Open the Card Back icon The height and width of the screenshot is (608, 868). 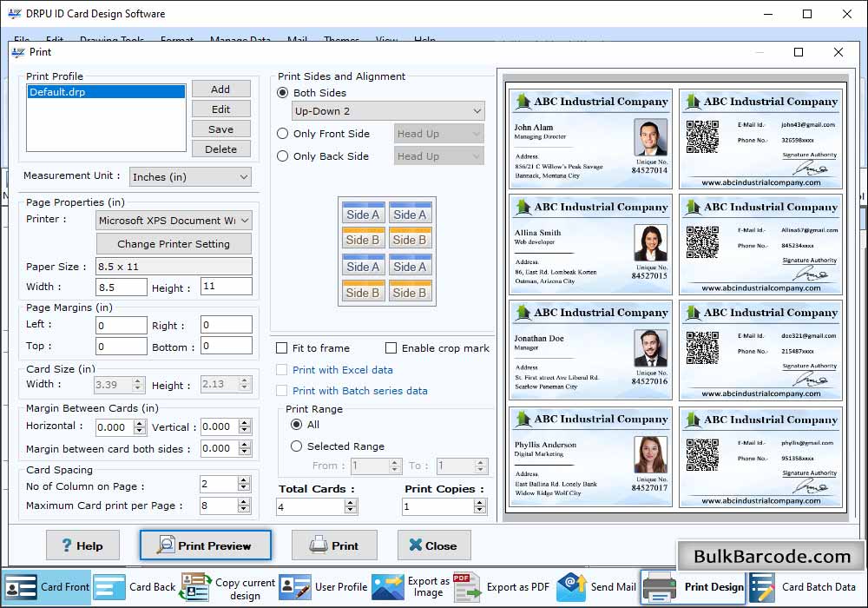(109, 587)
